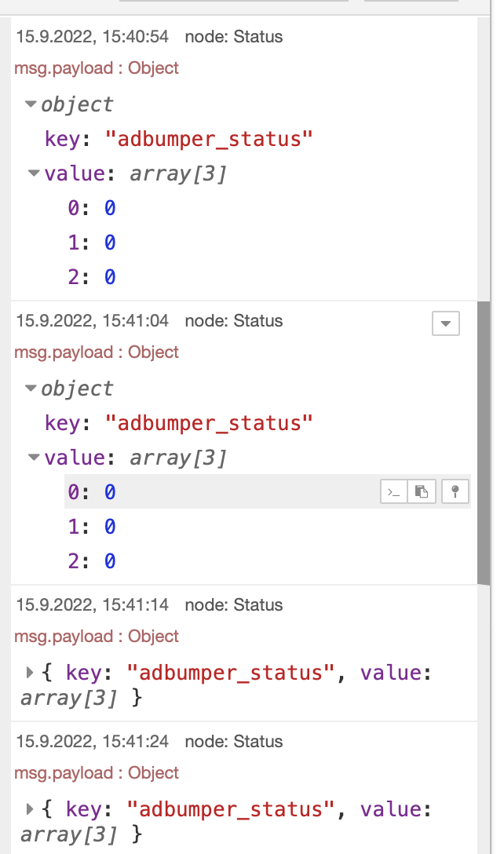Click the key "adbumper_status" row in the 15:40:54 message

pyautogui.click(x=179, y=139)
